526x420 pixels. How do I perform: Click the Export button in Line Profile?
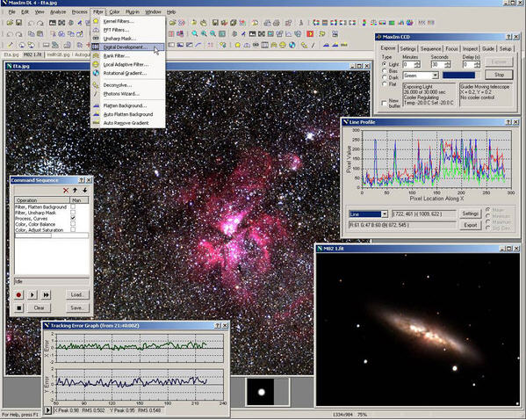point(471,225)
